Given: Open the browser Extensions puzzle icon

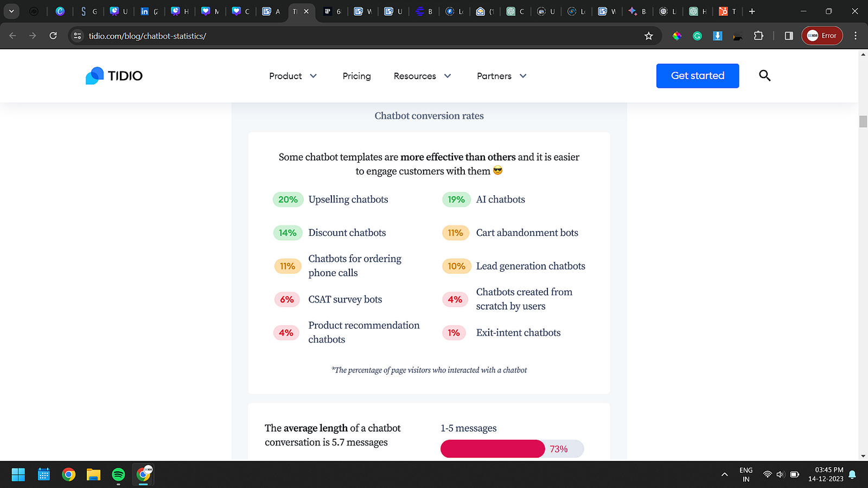Looking at the screenshot, I should [758, 36].
